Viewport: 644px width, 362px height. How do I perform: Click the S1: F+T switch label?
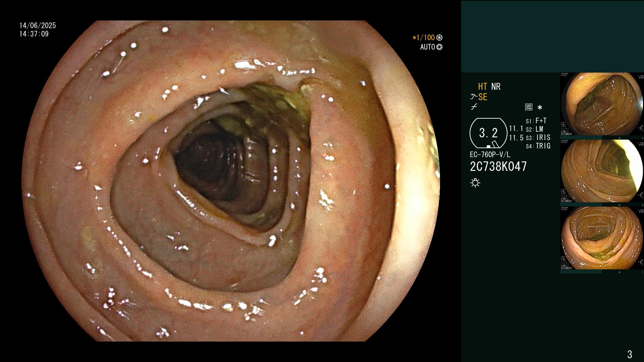click(x=536, y=121)
